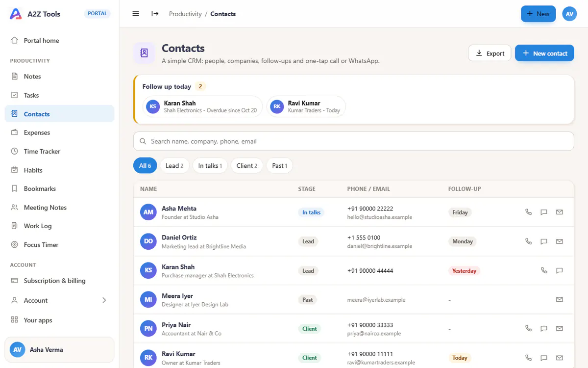
Task: Select the Client 2 filter tab
Action: (x=247, y=165)
